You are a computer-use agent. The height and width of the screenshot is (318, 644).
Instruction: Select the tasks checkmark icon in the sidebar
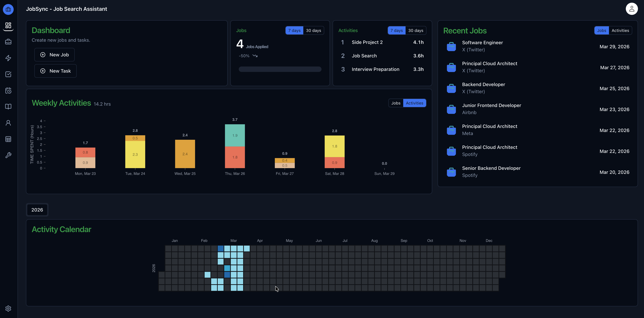point(8,74)
